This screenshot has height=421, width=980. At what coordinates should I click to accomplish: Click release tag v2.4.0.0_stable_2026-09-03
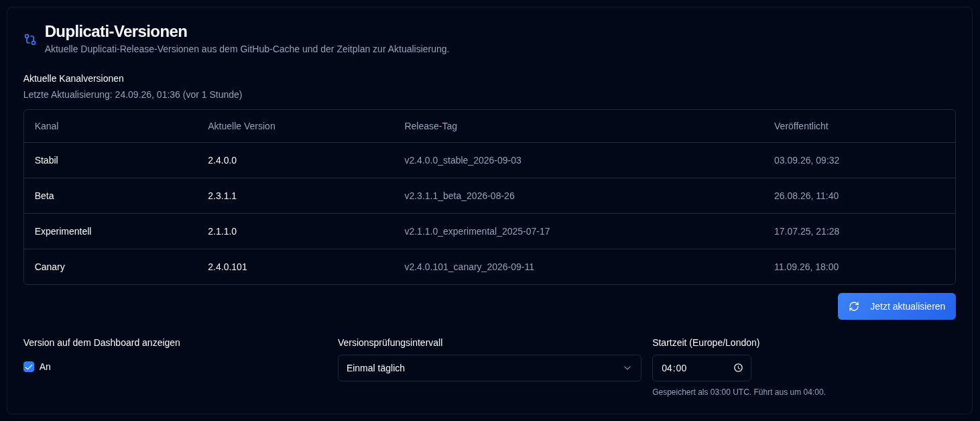pos(463,160)
